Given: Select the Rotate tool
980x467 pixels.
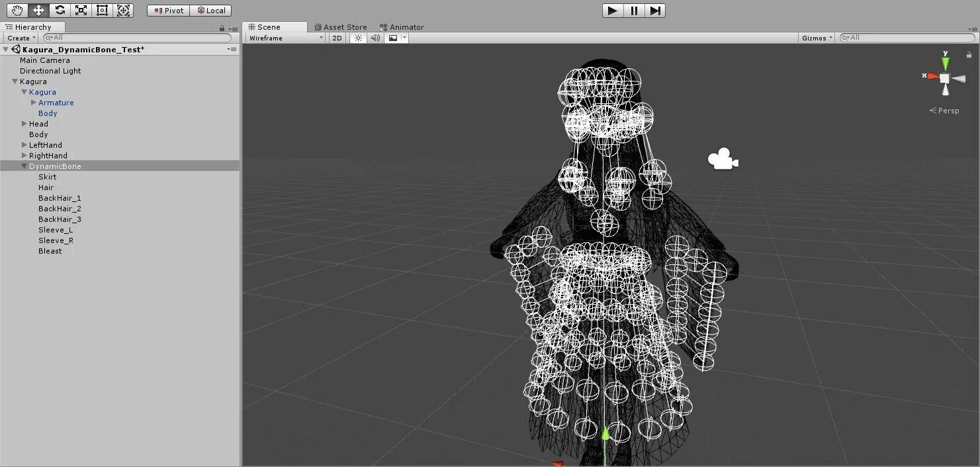Looking at the screenshot, I should click(60, 10).
